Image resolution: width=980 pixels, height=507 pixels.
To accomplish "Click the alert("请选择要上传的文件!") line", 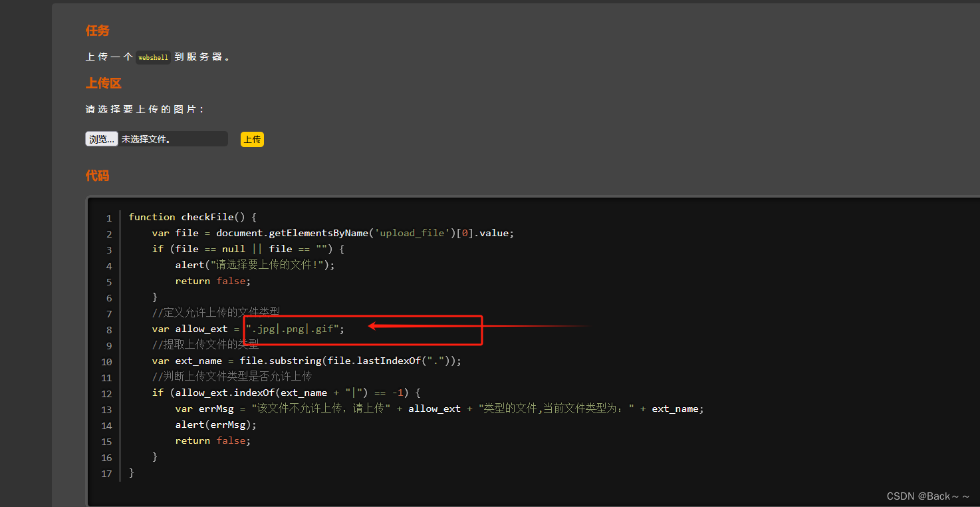I will (255, 265).
